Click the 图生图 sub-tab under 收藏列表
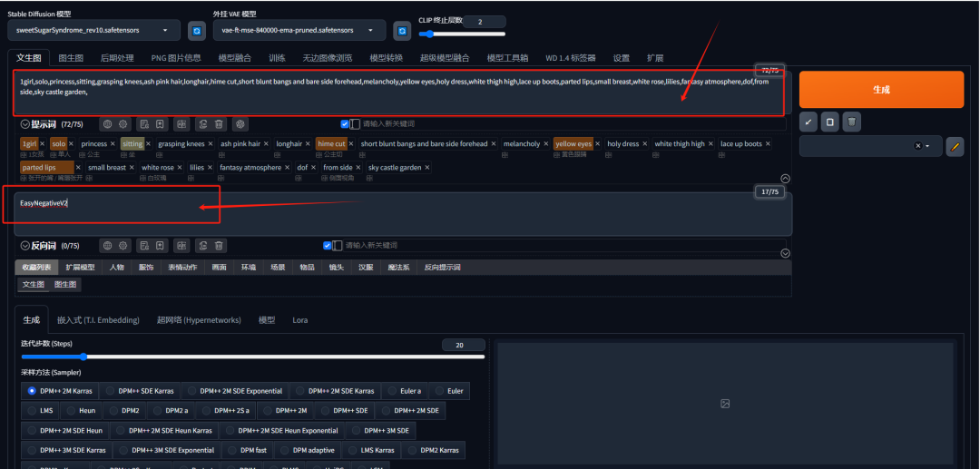The image size is (980, 469). pyautogui.click(x=65, y=284)
